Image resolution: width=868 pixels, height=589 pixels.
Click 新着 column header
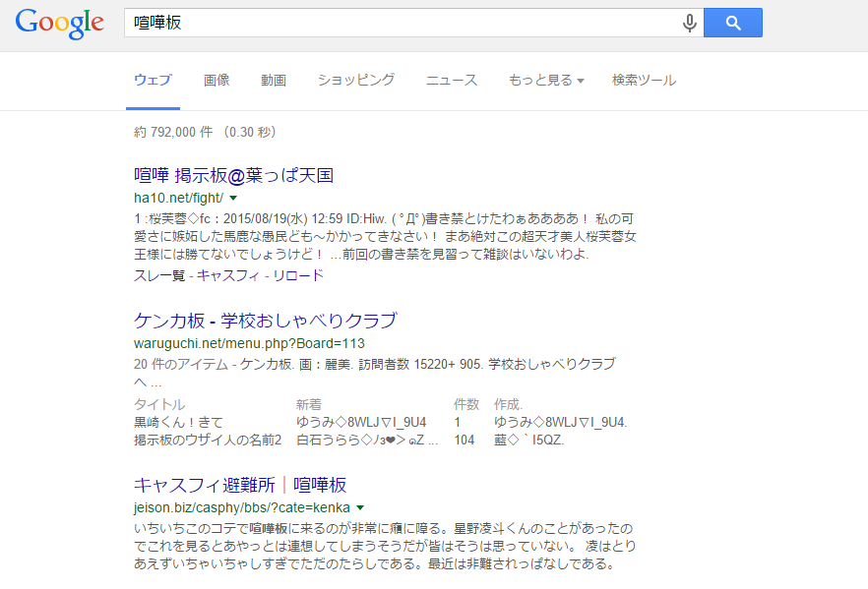[x=309, y=405]
